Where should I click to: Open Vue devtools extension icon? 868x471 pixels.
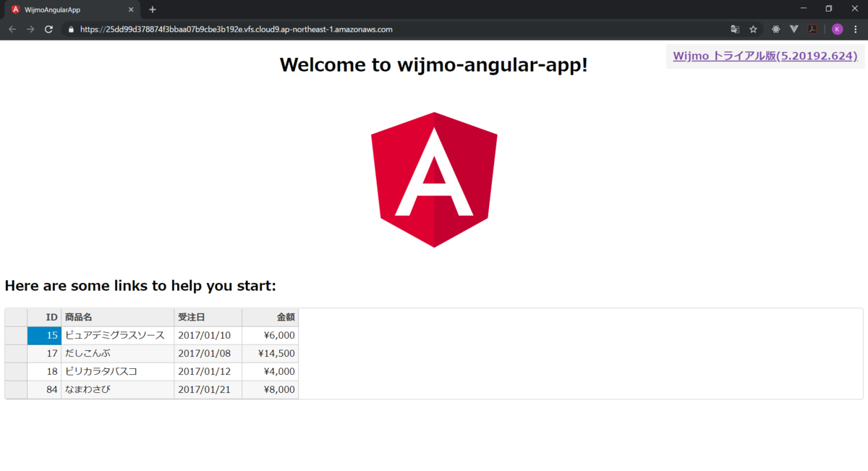coord(793,30)
